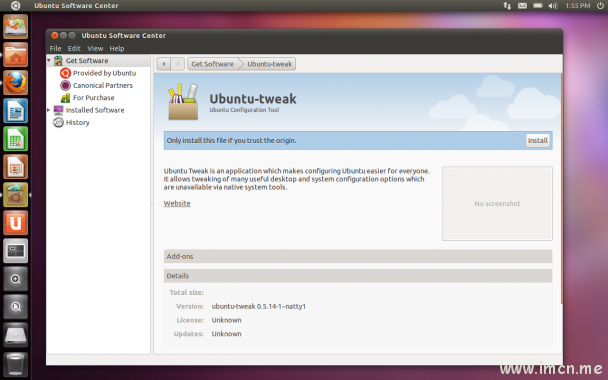
Task: Click the Details section header
Action: click(x=358, y=276)
